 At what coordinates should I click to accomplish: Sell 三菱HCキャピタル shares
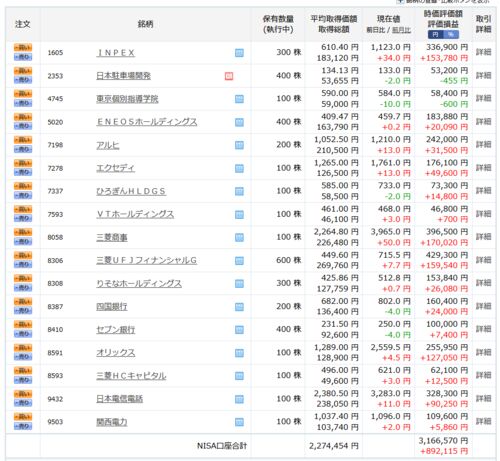(x=23, y=380)
